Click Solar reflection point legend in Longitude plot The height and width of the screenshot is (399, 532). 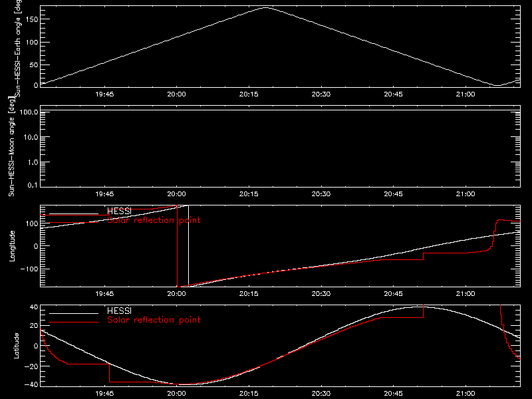pos(154,220)
